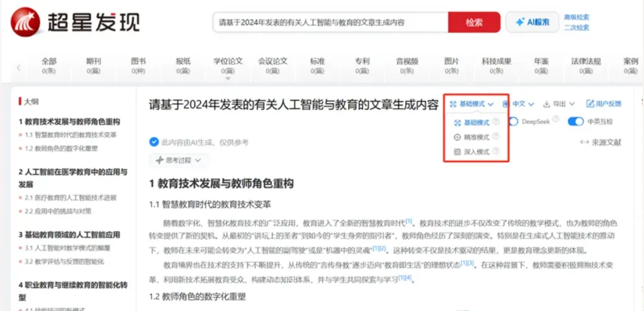Open the 导出 export dropdown
Image resolution: width=644 pixels, height=311 pixels.
(x=559, y=104)
